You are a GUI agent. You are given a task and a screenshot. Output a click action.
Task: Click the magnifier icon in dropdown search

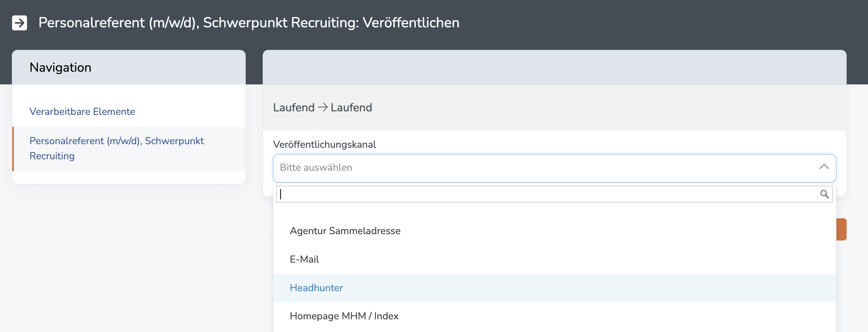tap(824, 194)
